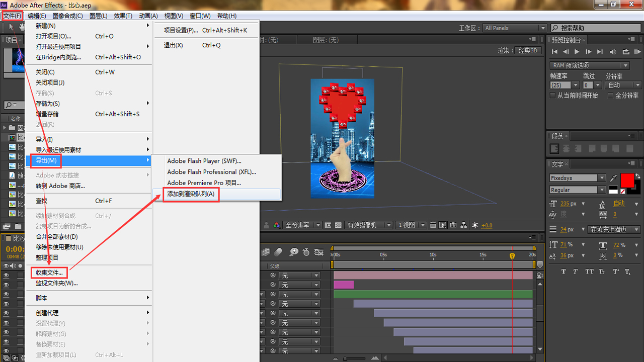Apply All Caps text style

(590, 271)
